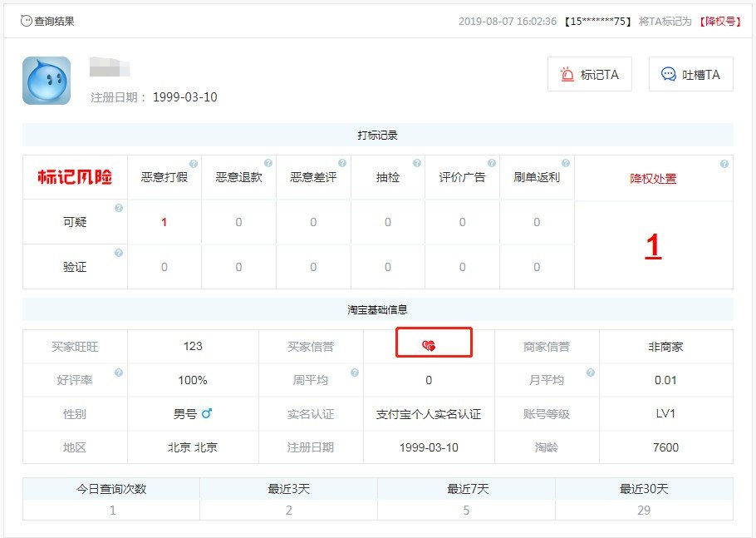Open the 降权号 mark link in header
The height and width of the screenshot is (538, 756).
click(719, 22)
